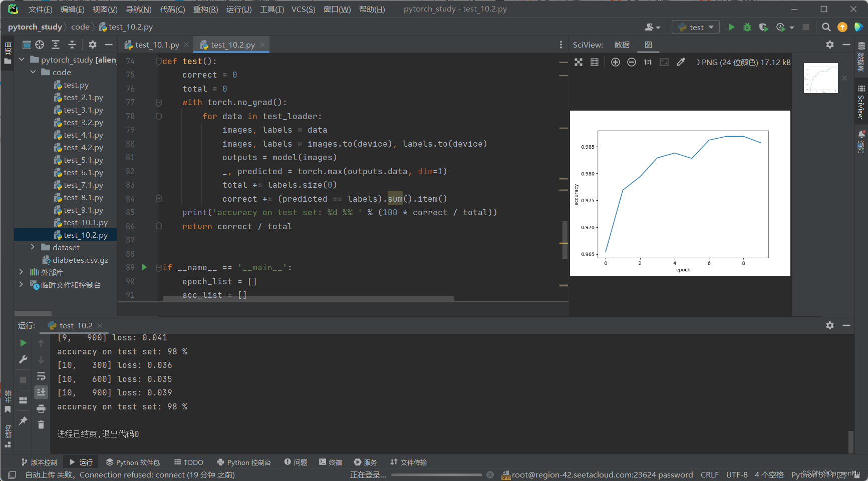This screenshot has height=481, width=868.
Task: Rerun test_10.2 in run panel
Action: [x=23, y=343]
